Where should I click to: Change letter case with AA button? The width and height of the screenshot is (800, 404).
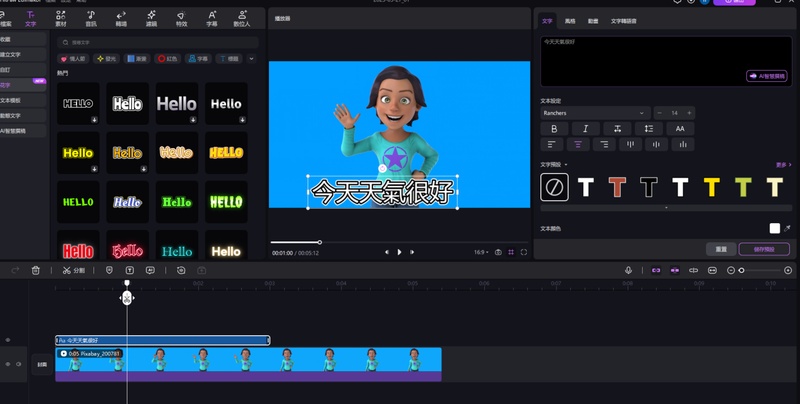(680, 129)
